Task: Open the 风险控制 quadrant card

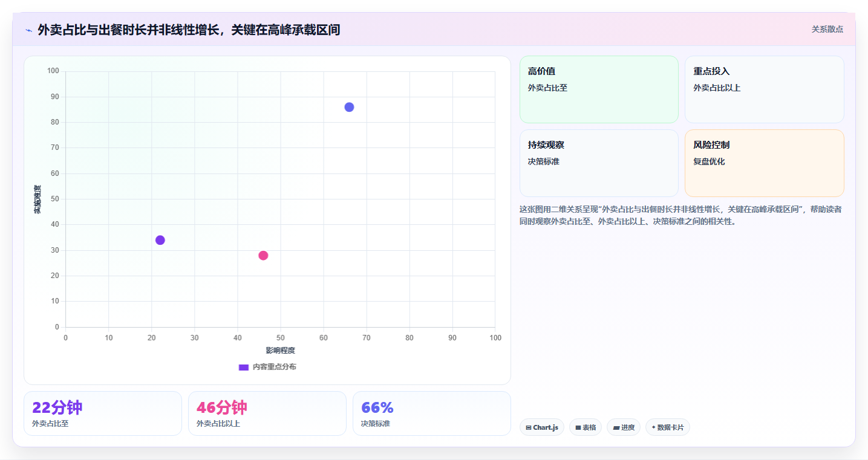Action: (764, 163)
